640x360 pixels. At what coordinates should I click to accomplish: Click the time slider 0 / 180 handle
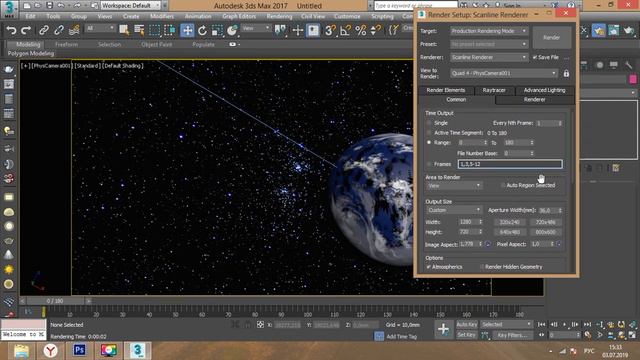tap(55, 301)
